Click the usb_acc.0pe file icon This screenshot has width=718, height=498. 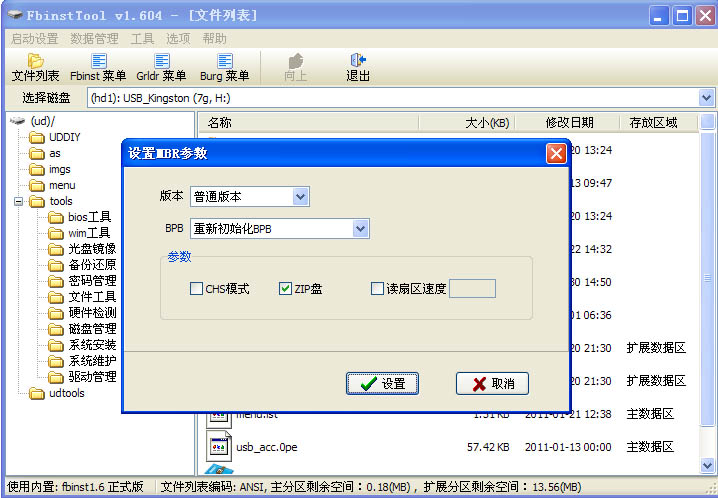[x=218, y=446]
